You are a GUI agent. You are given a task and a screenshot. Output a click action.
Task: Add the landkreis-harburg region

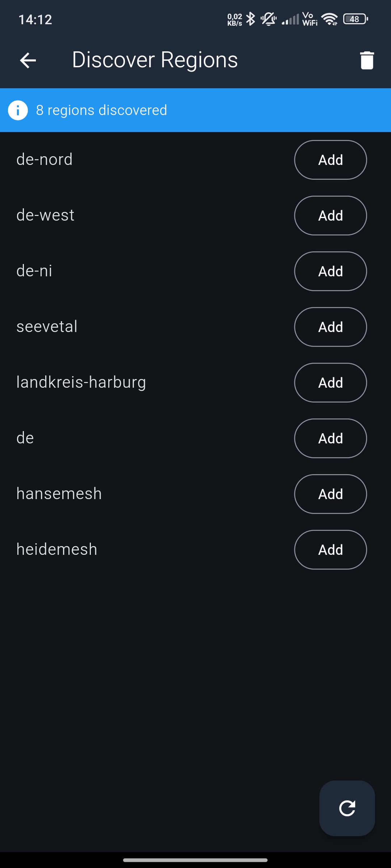pos(330,383)
